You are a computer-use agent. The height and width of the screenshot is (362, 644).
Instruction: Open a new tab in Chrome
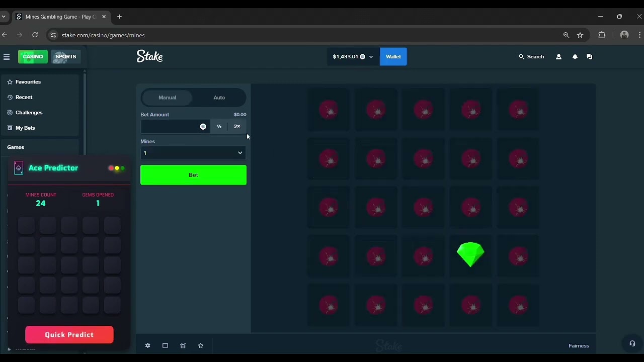coord(119,17)
